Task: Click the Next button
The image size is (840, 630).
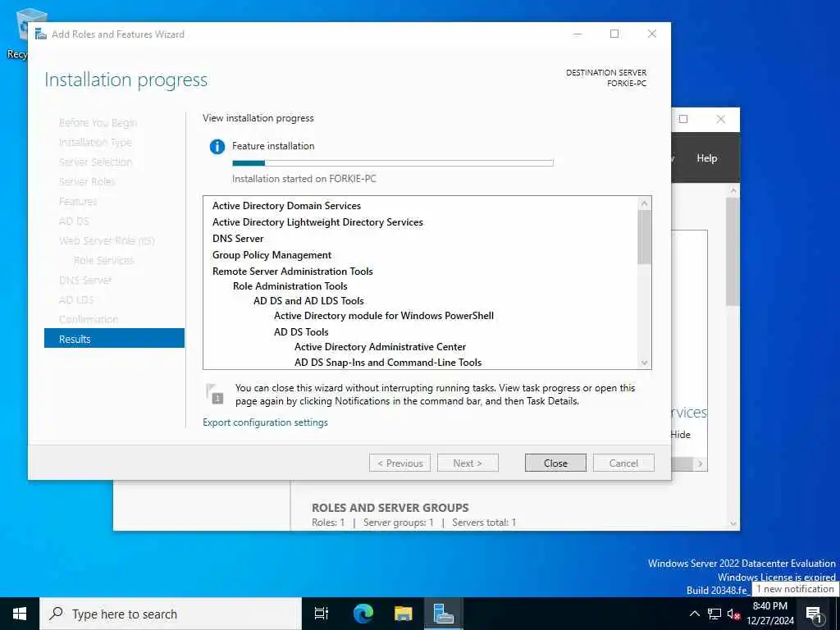Action: (x=468, y=463)
